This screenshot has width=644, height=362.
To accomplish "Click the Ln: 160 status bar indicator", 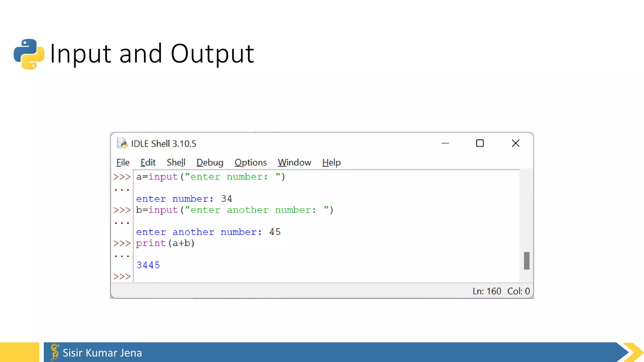I will 487,291.
